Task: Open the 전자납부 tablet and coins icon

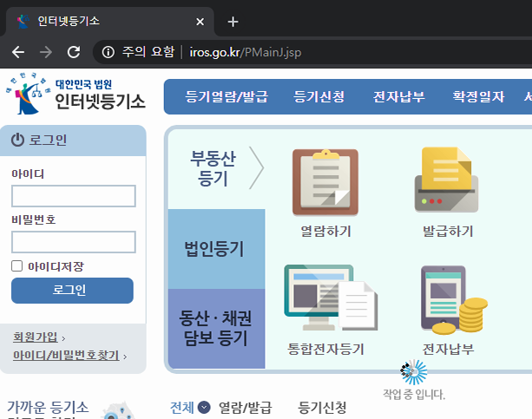Action: pos(454,300)
